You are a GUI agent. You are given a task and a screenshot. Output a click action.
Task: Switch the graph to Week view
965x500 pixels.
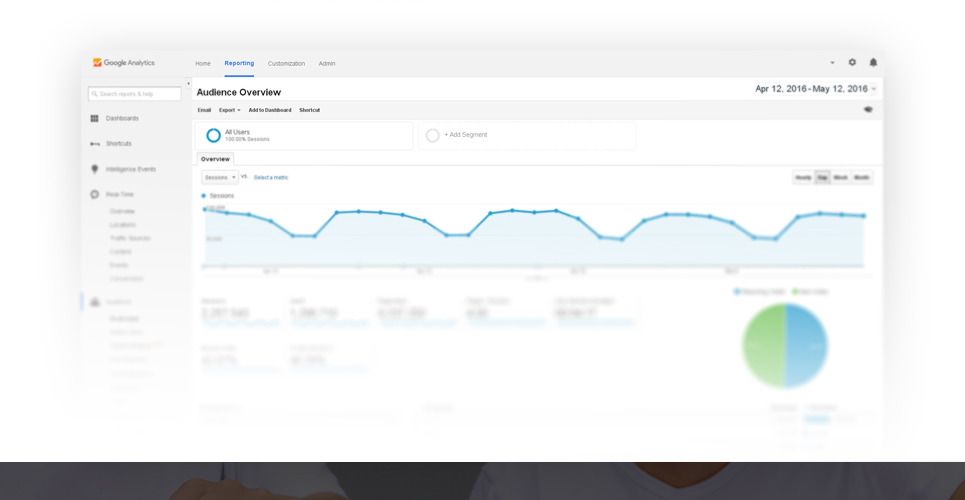841,177
